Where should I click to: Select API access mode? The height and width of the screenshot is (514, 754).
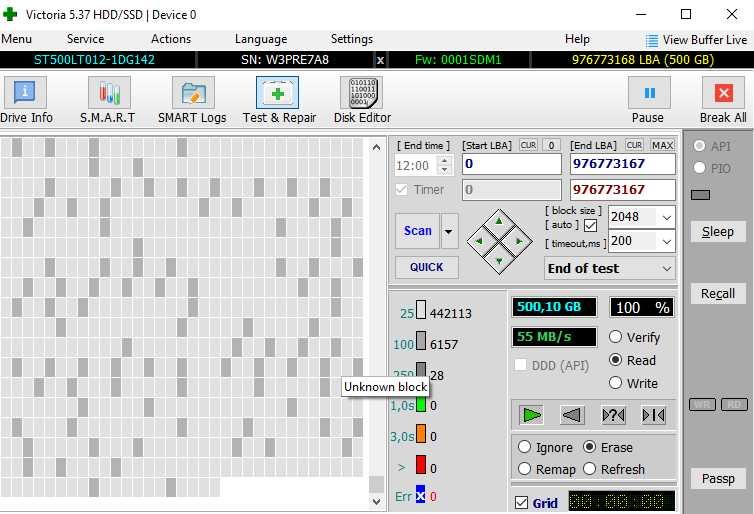699,146
